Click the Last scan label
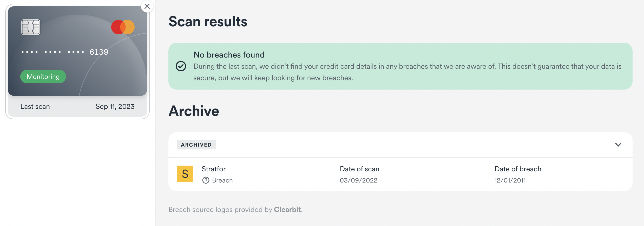This screenshot has height=226, width=644. pyautogui.click(x=35, y=106)
